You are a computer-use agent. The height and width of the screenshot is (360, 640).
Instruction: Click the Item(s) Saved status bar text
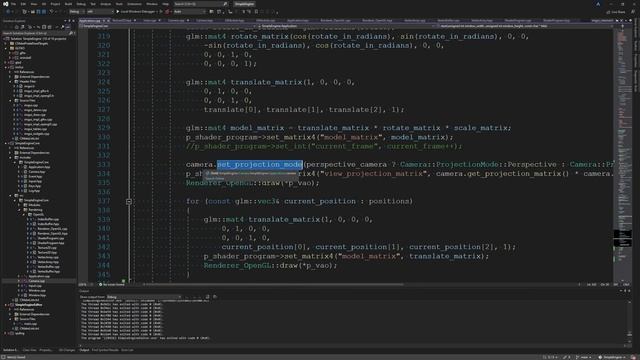(16, 357)
